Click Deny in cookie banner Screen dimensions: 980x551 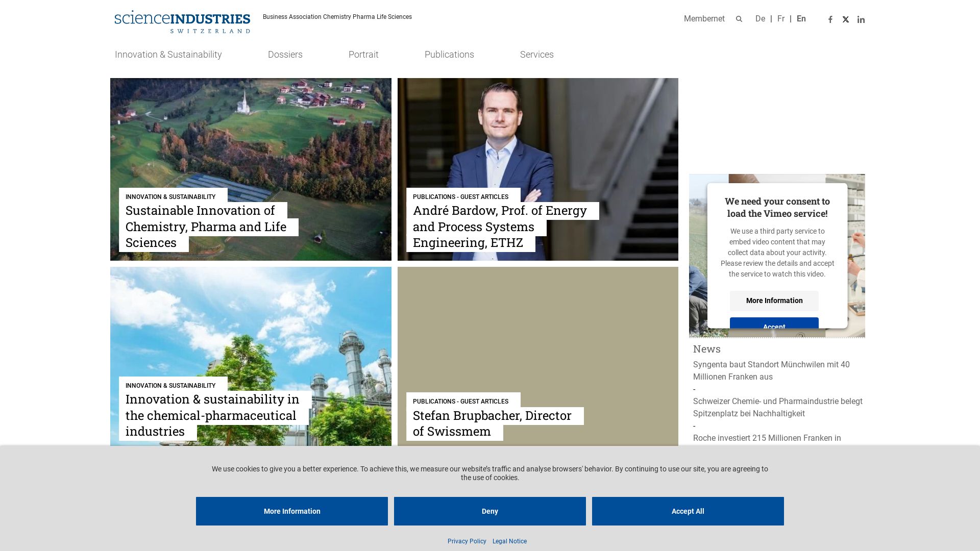click(490, 511)
